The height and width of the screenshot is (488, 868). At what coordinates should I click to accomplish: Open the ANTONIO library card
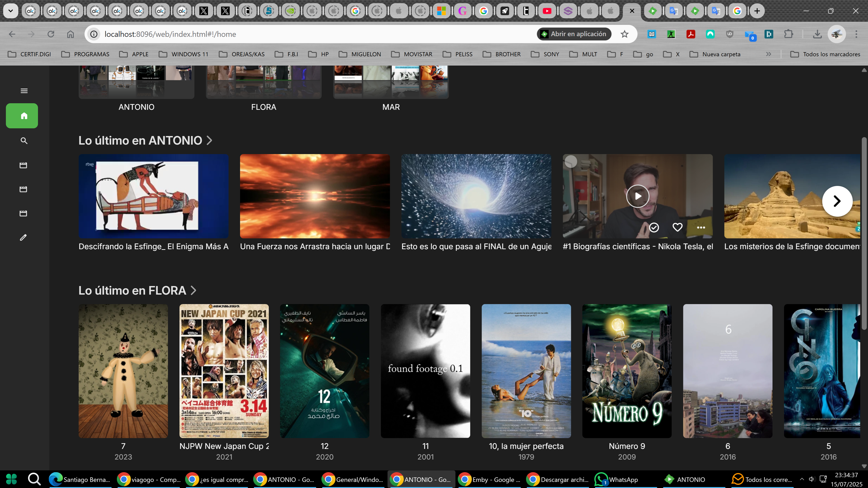click(137, 82)
